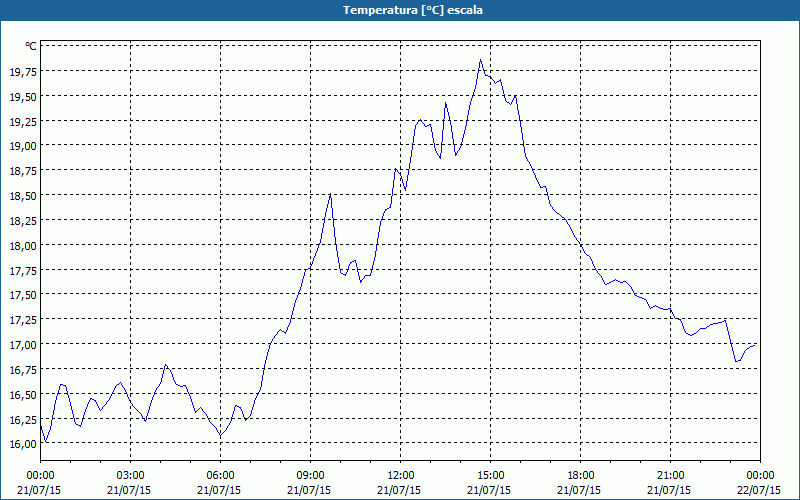Click the 16,00 y-axis value

click(x=23, y=444)
